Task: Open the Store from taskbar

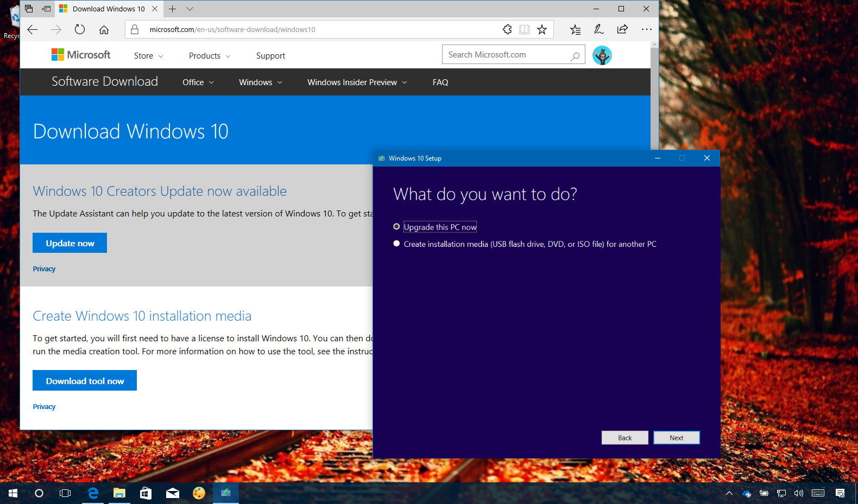Action: (146, 493)
